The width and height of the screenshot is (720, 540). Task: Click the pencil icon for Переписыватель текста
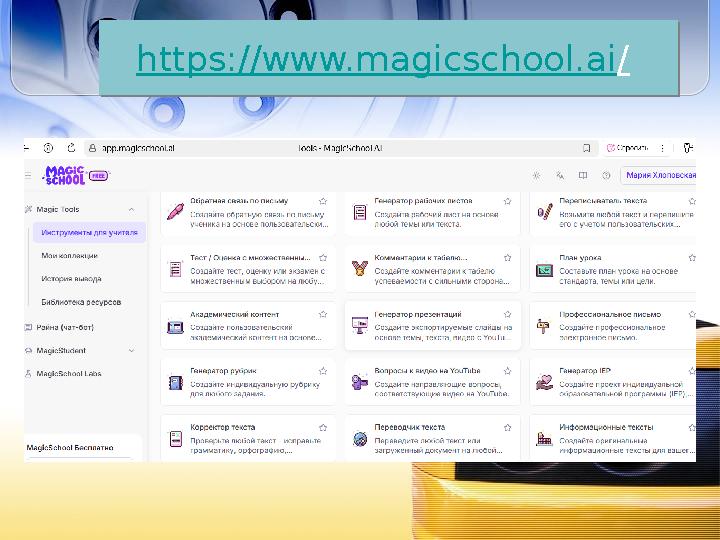545,212
